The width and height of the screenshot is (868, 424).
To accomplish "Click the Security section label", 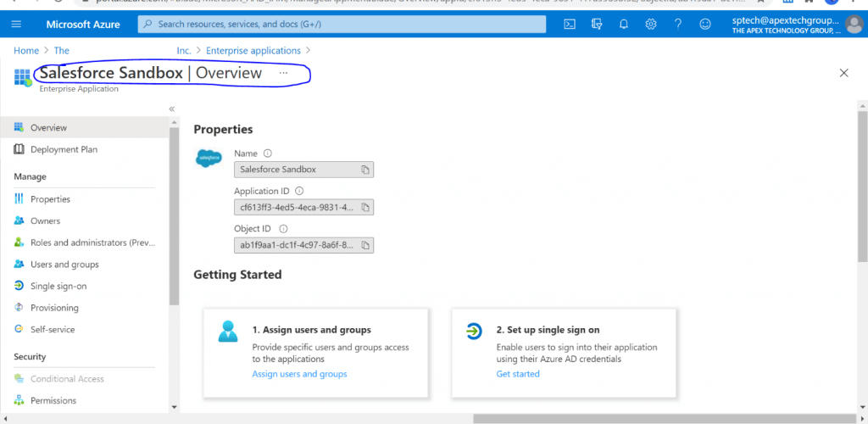I will 30,356.
